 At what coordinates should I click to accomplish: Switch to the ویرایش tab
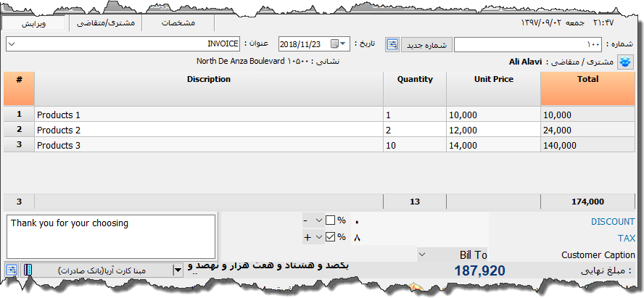click(33, 23)
